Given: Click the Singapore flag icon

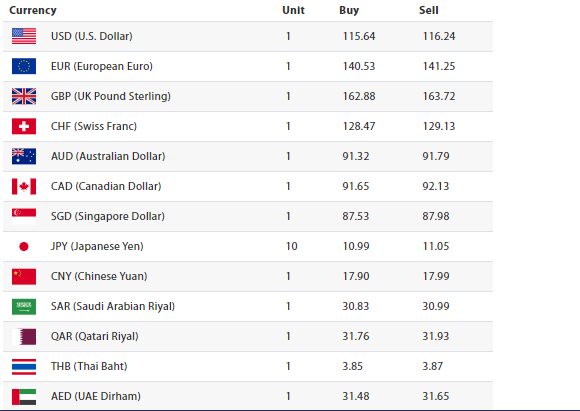Looking at the screenshot, I should click(24, 216).
